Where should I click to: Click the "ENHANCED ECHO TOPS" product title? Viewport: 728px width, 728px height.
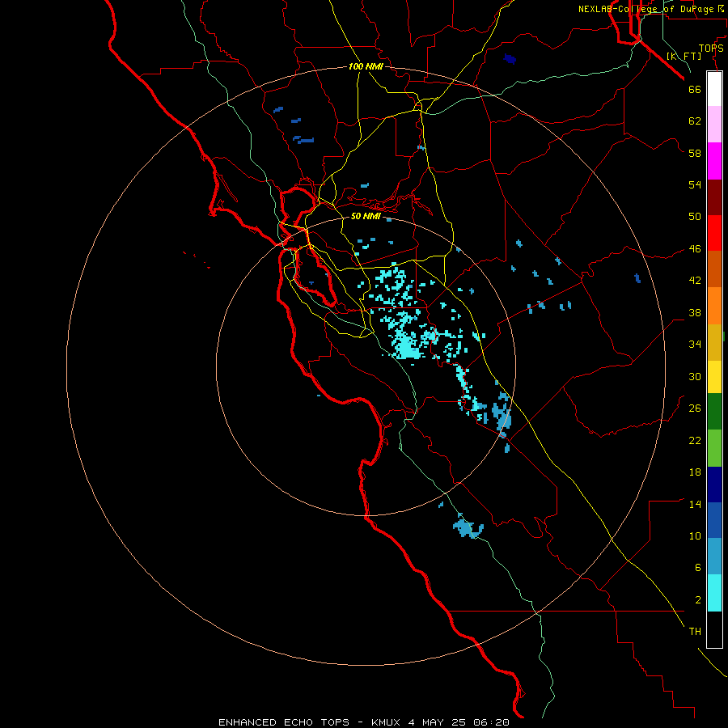point(284,722)
